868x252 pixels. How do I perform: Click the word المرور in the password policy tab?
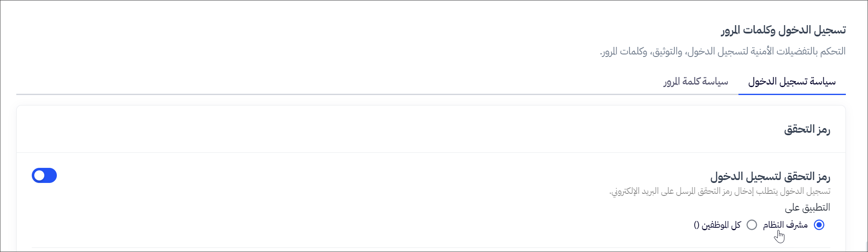point(672,82)
